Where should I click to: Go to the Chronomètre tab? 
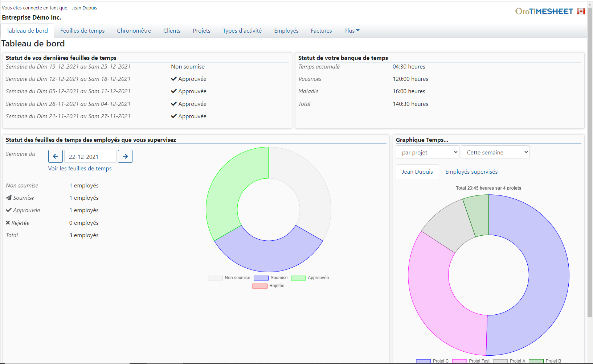[x=134, y=31]
